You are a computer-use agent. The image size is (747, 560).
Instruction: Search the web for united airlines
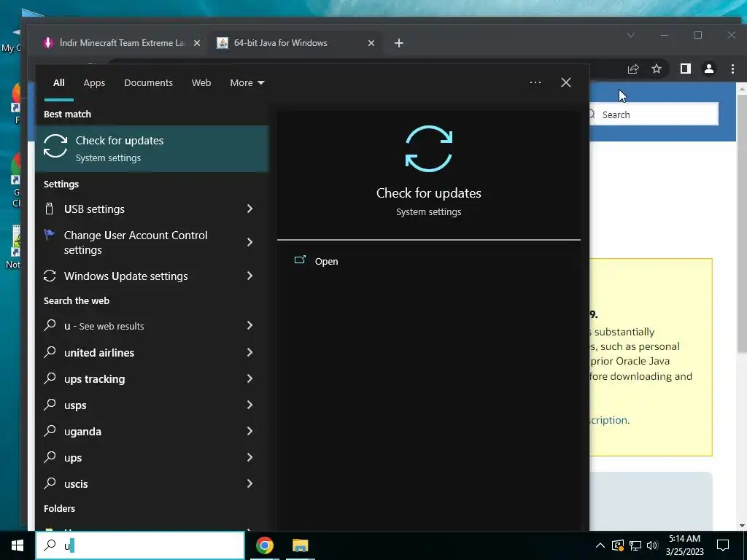point(152,352)
